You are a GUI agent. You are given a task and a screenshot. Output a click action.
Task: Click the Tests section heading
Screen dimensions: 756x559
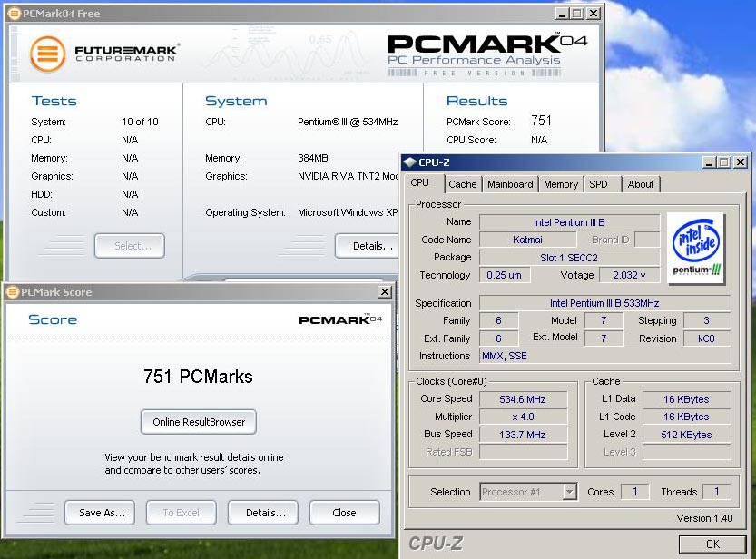tap(54, 101)
